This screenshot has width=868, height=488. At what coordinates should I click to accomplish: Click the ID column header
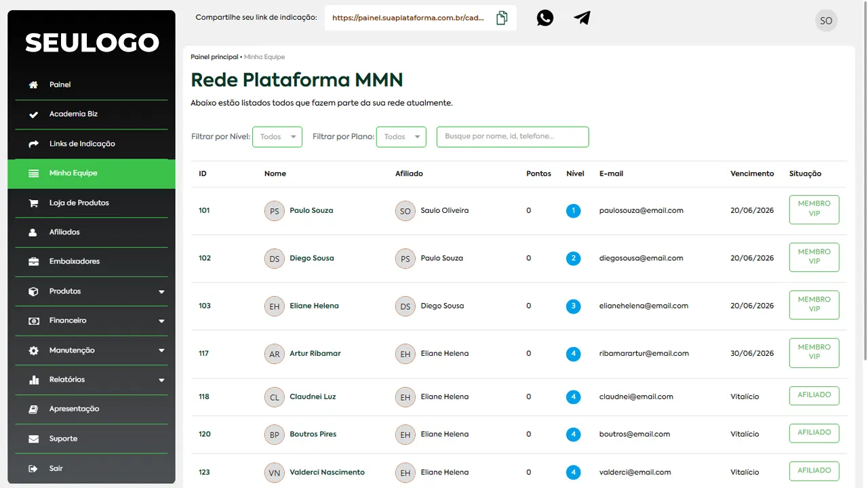[203, 174]
